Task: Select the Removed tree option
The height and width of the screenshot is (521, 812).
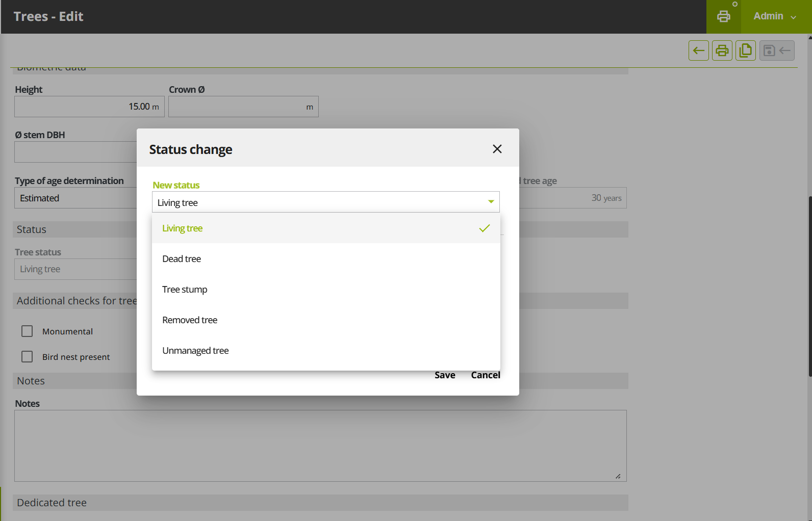Action: (x=190, y=320)
